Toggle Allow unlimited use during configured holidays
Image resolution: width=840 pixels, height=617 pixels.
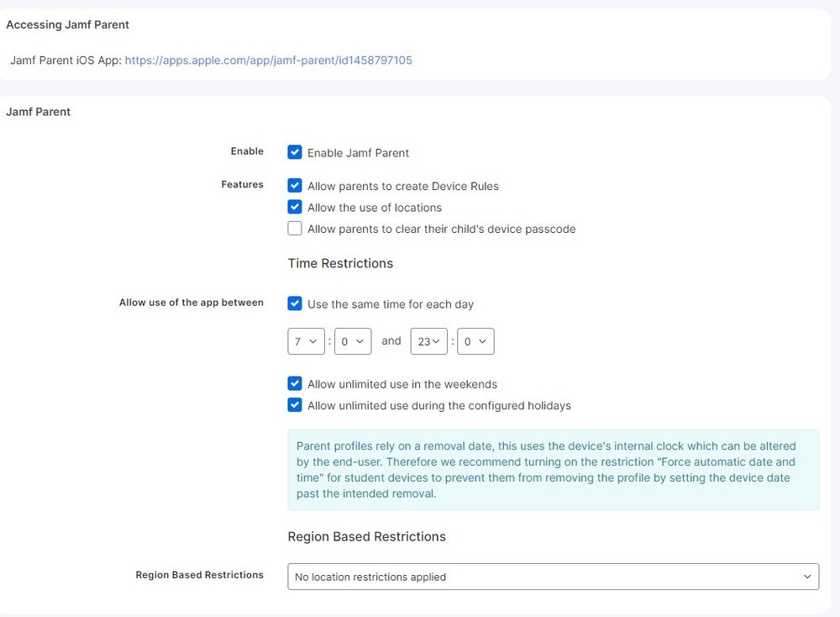pyautogui.click(x=295, y=405)
